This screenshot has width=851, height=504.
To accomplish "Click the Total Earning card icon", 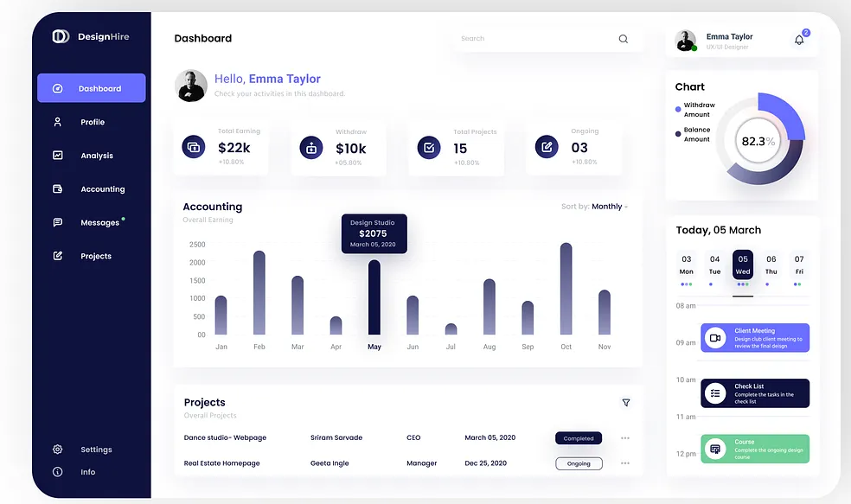I will pos(193,147).
